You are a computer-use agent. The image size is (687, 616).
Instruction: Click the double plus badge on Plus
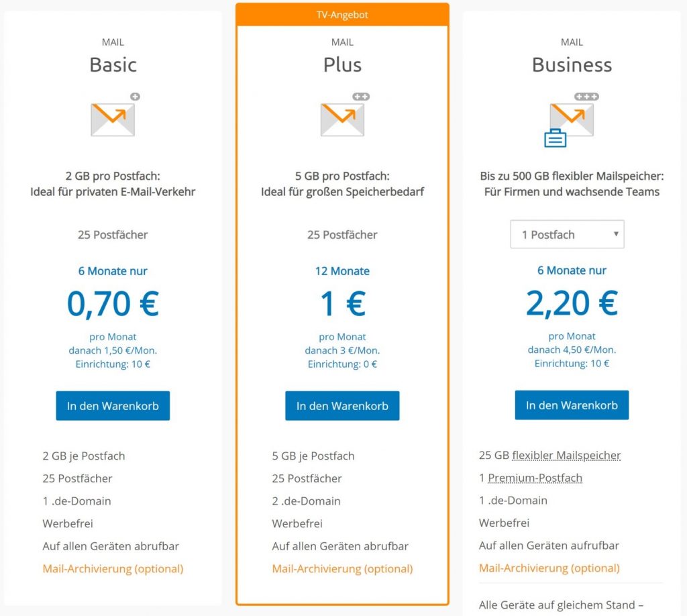[361, 97]
